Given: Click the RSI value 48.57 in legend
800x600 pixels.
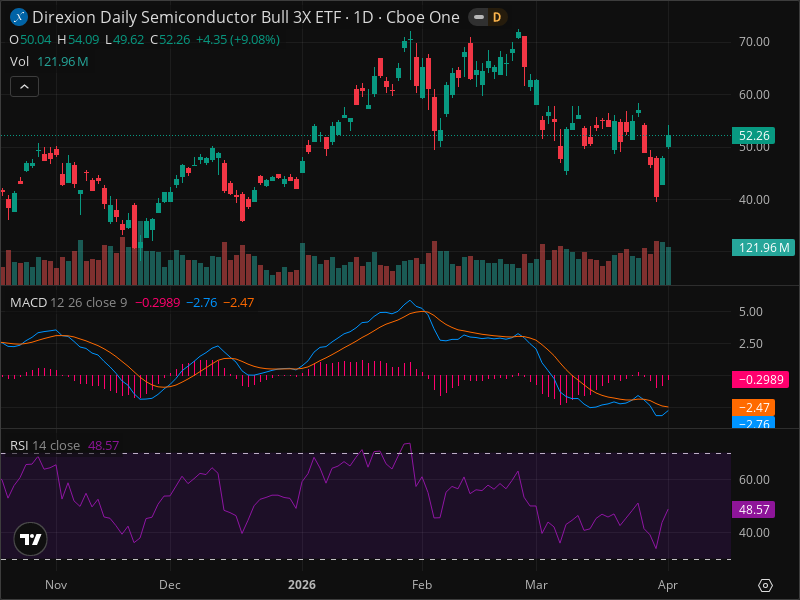Looking at the screenshot, I should coord(104,445).
